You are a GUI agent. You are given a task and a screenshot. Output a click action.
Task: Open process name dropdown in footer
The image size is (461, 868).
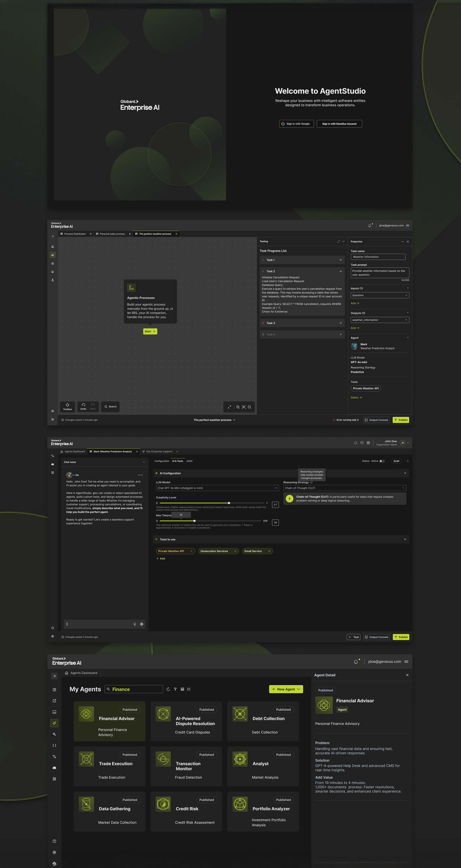pos(214,420)
